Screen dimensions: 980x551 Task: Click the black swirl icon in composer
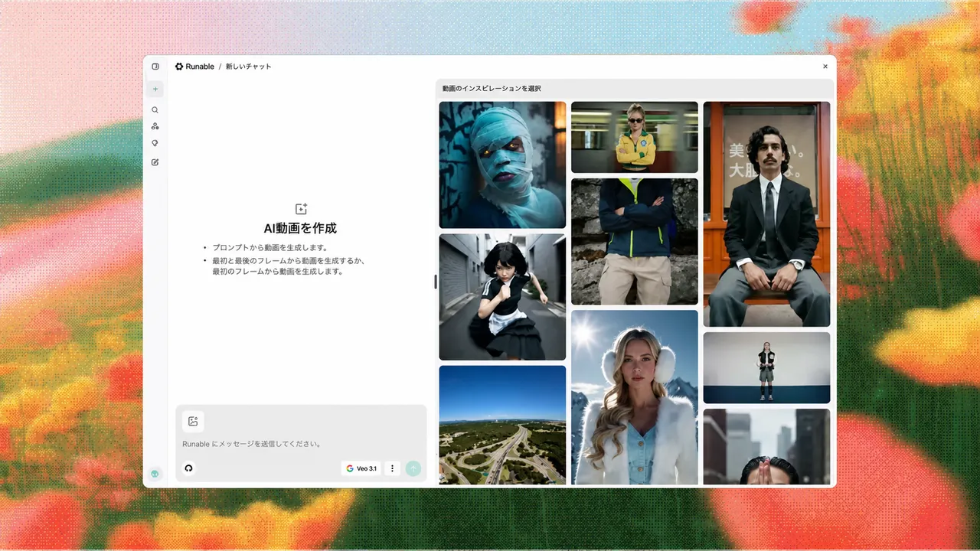(188, 468)
